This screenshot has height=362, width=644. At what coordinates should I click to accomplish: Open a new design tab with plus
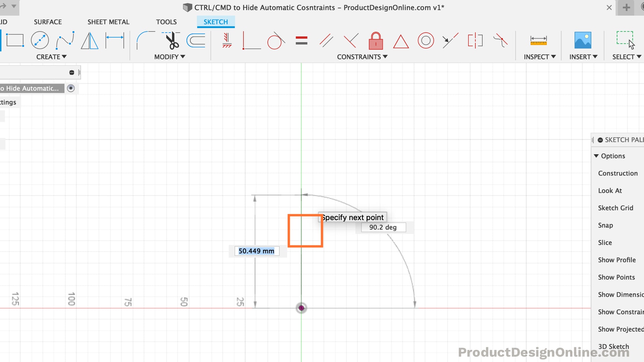coord(626,7)
